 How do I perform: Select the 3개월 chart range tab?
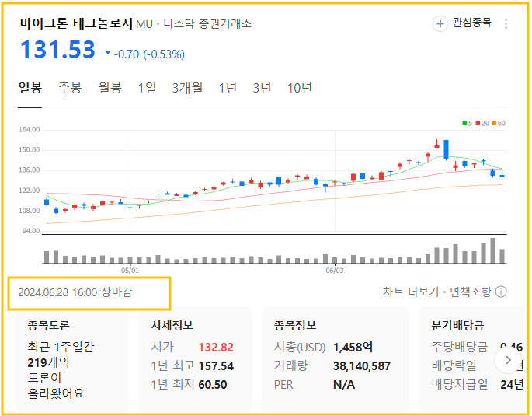click(187, 88)
